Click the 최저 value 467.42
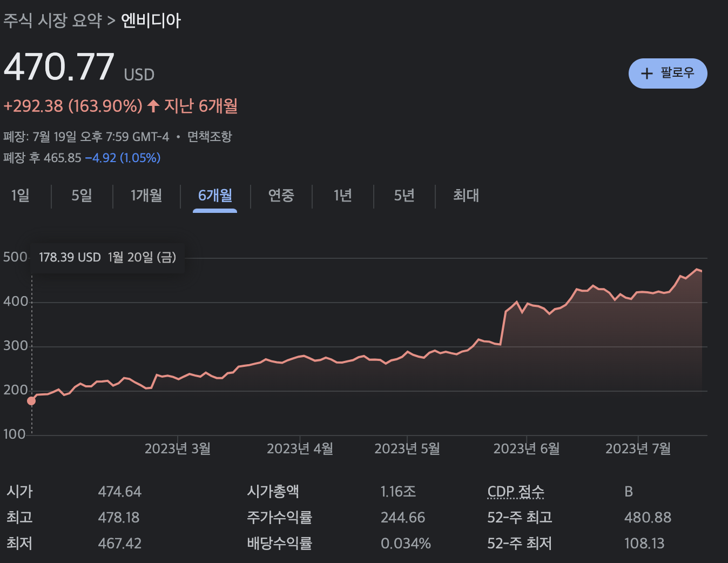Screen dimensions: 728x563 point(120,544)
